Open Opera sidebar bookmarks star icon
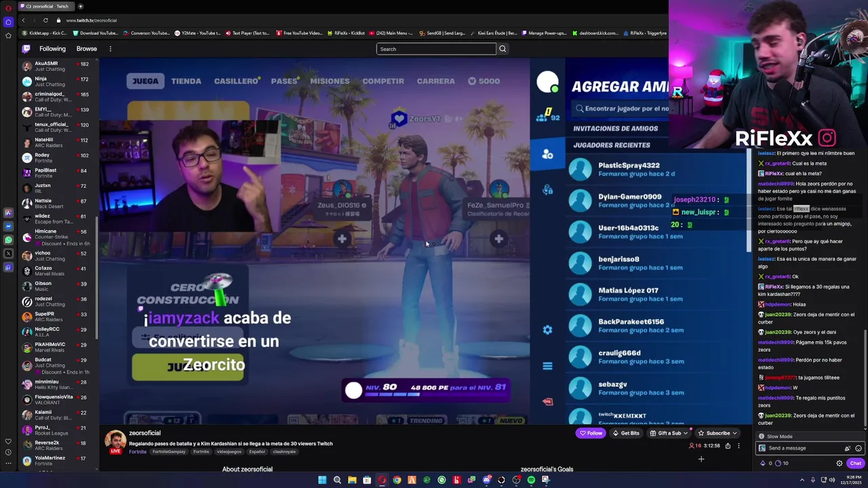Image resolution: width=868 pixels, height=488 pixels. [8, 36]
